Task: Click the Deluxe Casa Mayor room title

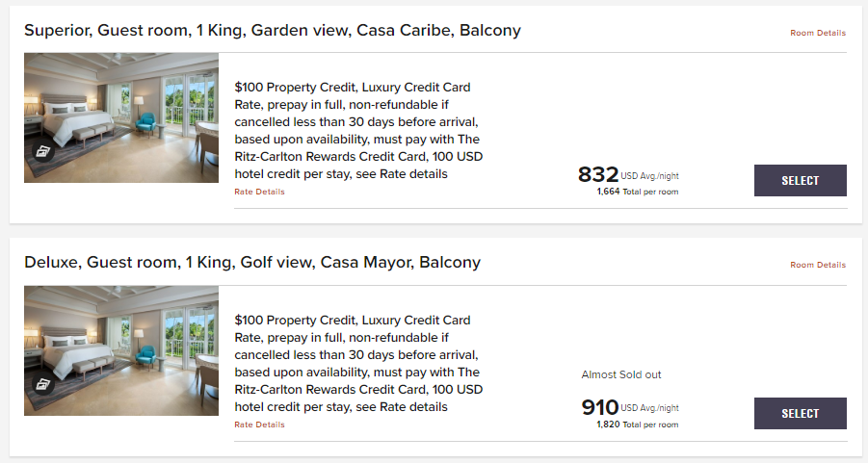Action: (251, 262)
